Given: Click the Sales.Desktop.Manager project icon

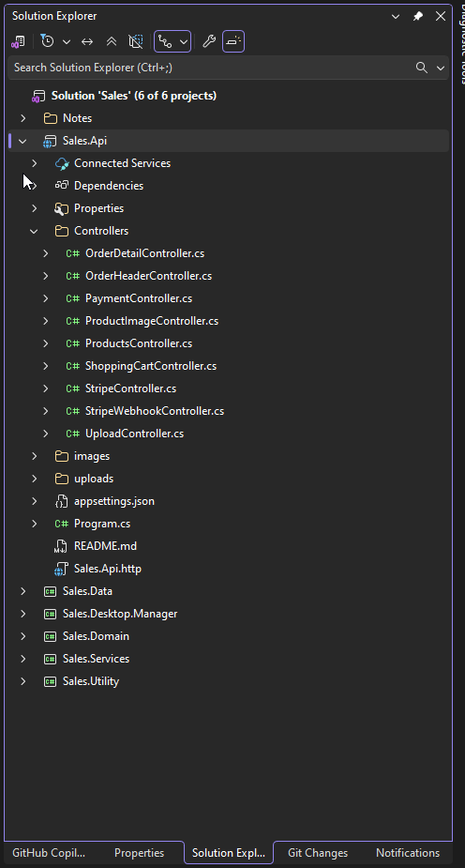Looking at the screenshot, I should (x=51, y=614).
